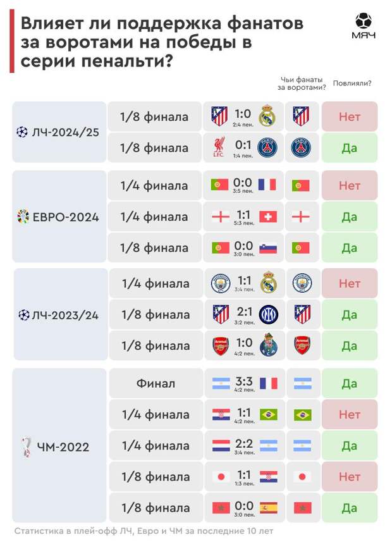Click the Japan flag in fans-behind-goal column
Screen dimensions: 392x542
[302, 477]
